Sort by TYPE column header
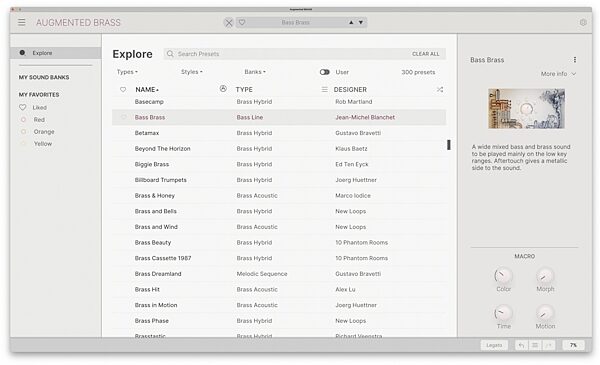The image size is (600, 365). (x=244, y=90)
